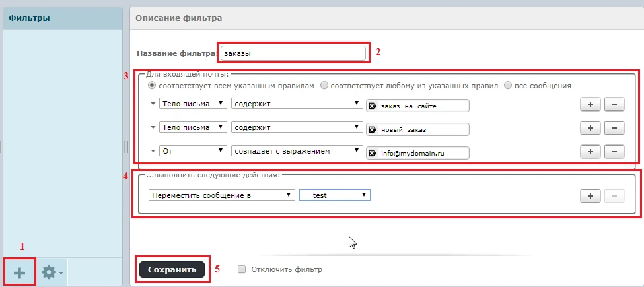Screen dimensions: 644x287
Task: Select 'соответствует всем указанным правилам' radio
Action: 153,86
